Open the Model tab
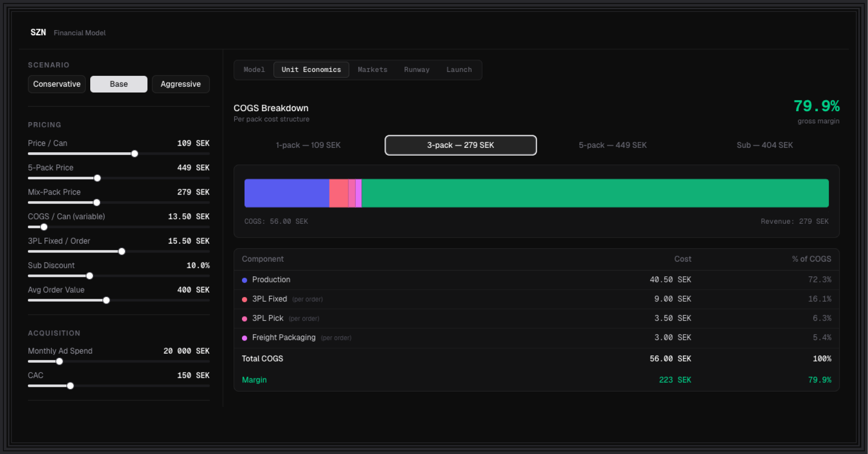The image size is (868, 454). [x=254, y=70]
